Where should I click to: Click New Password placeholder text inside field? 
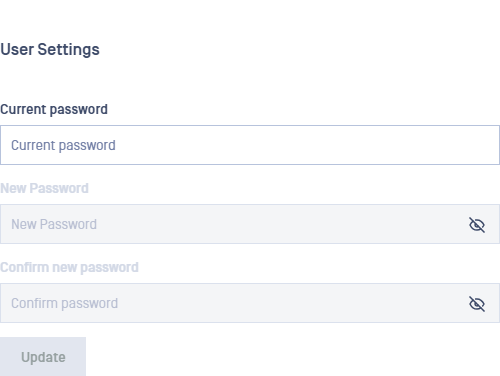click(x=54, y=224)
